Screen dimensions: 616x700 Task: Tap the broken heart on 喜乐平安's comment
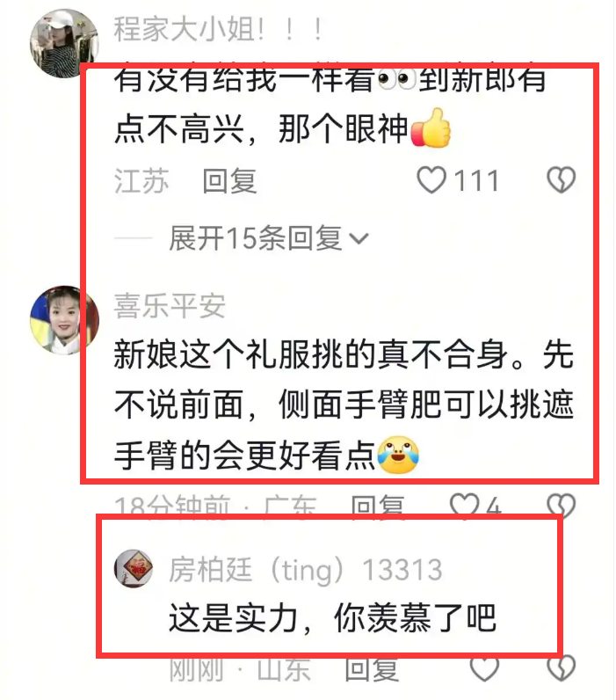[562, 507]
